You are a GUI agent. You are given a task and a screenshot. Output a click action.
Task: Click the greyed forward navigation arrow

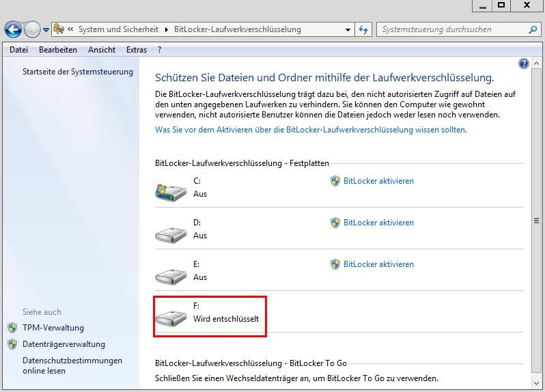pos(32,29)
